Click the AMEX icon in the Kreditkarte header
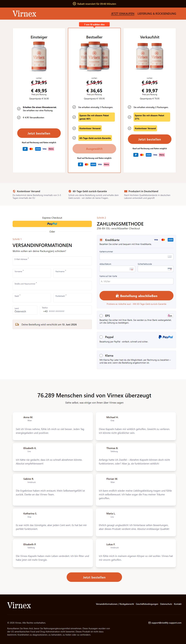The image size is (186, 644). pos(171,240)
